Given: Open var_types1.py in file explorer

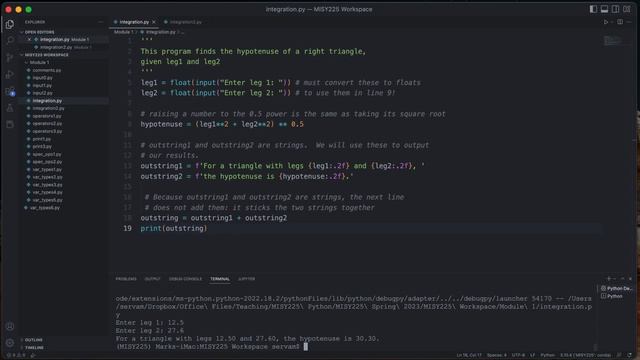Looking at the screenshot, I should pyautogui.click(x=47, y=169).
